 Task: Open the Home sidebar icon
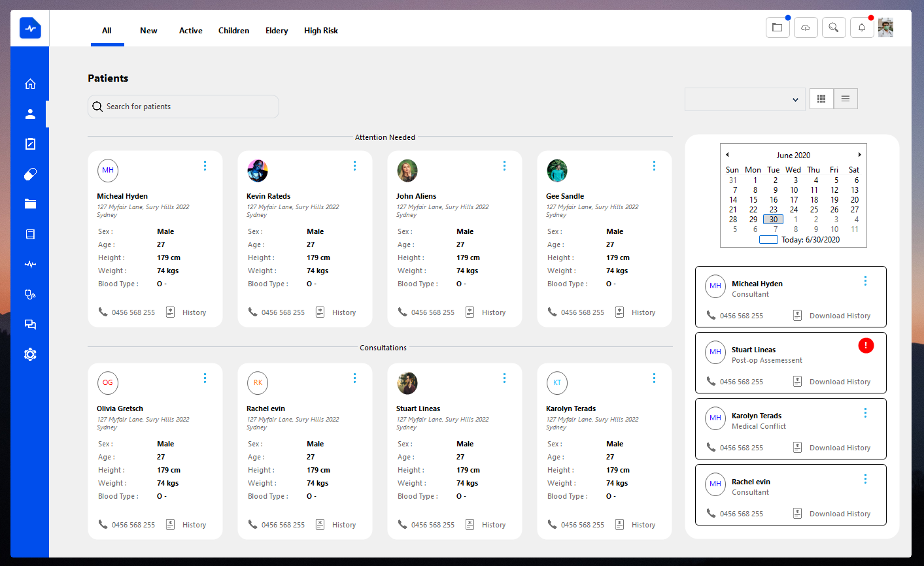29,84
